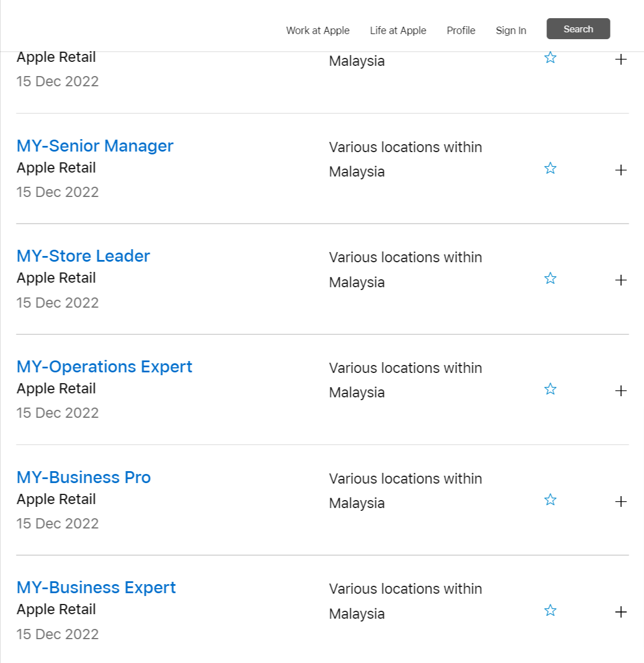
Task: Click Sign In in navigation
Action: coord(511,31)
